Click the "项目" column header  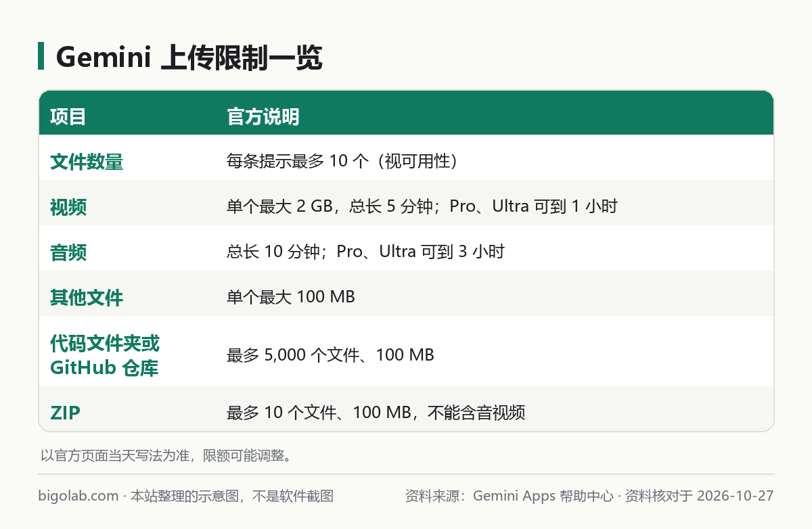click(68, 116)
